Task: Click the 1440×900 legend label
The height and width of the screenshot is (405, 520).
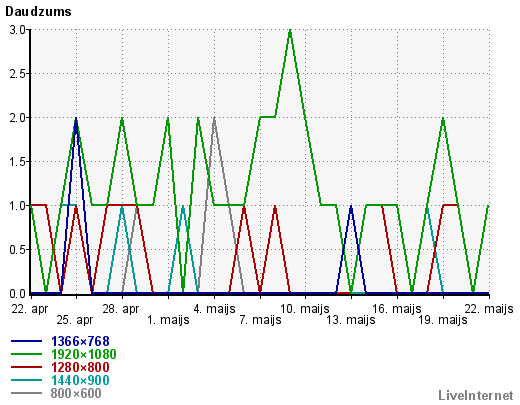Action: [x=80, y=380]
